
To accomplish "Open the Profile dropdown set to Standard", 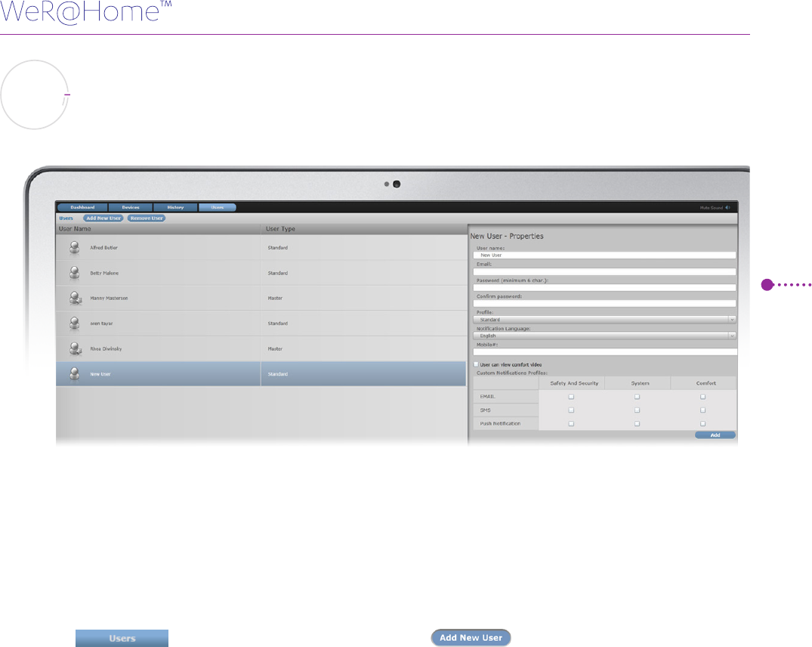I will click(x=604, y=320).
